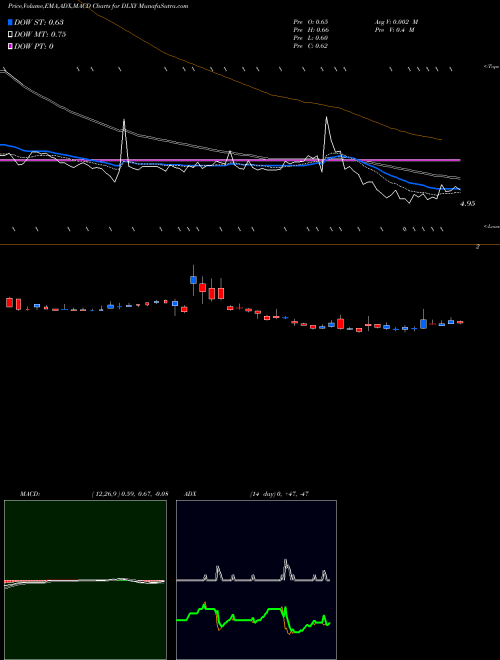Click the 'MACD:' panel heading

pyautogui.click(x=30, y=494)
